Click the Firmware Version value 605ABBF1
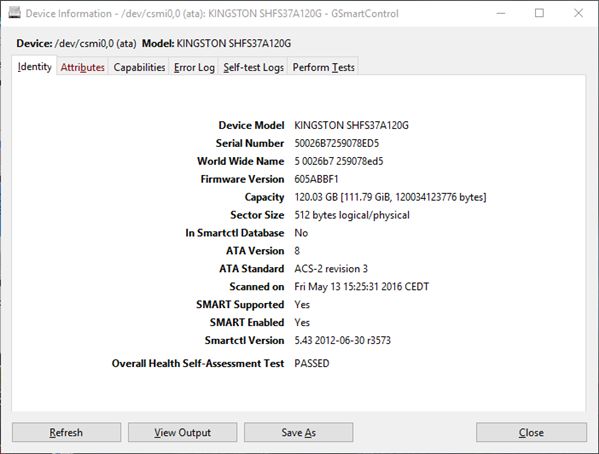The width and height of the screenshot is (599, 454). click(316, 179)
